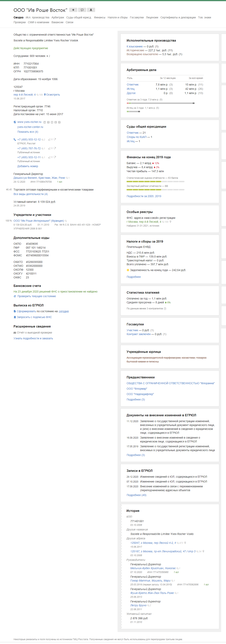Image resolution: width=226 pixels, height=644 pixels.
Task: Thumbs up the +7 (495) 933-12-11 phone
Action: [50, 157]
